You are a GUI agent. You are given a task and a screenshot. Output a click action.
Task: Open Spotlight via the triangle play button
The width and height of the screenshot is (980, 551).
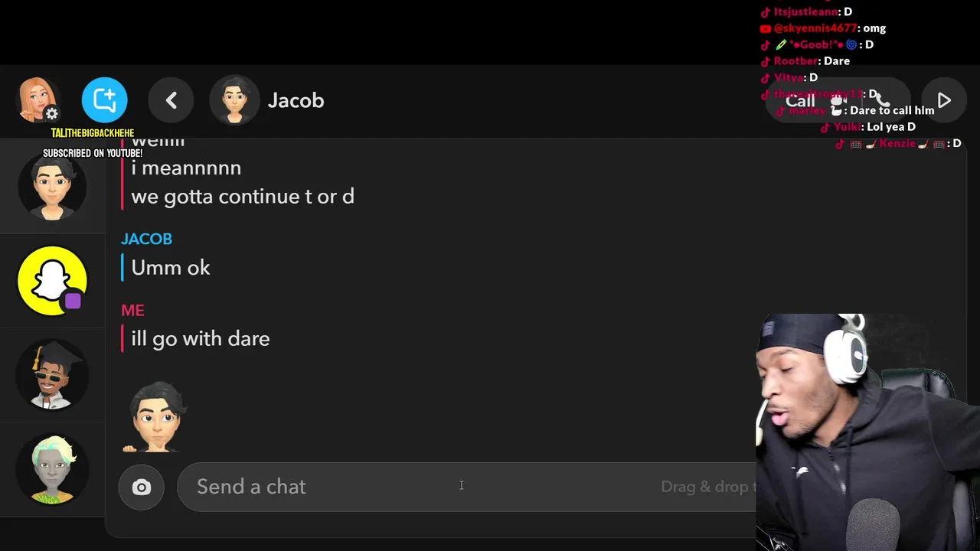tap(944, 100)
